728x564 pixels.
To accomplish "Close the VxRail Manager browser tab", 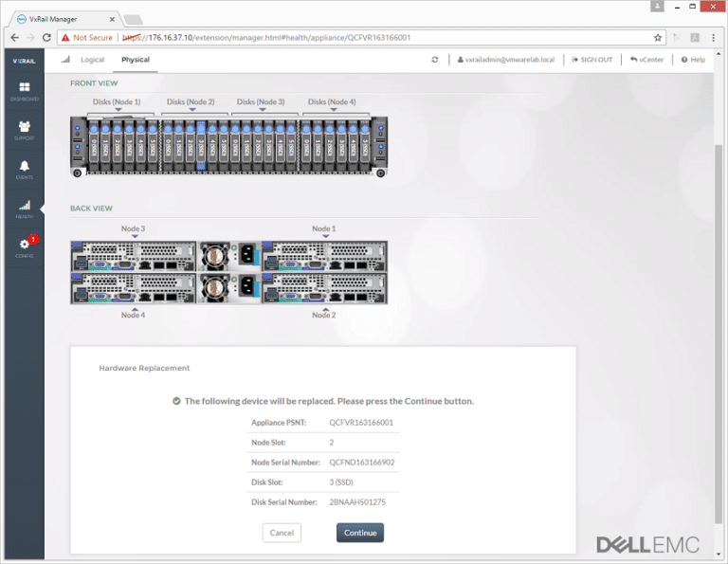I will (112, 19).
